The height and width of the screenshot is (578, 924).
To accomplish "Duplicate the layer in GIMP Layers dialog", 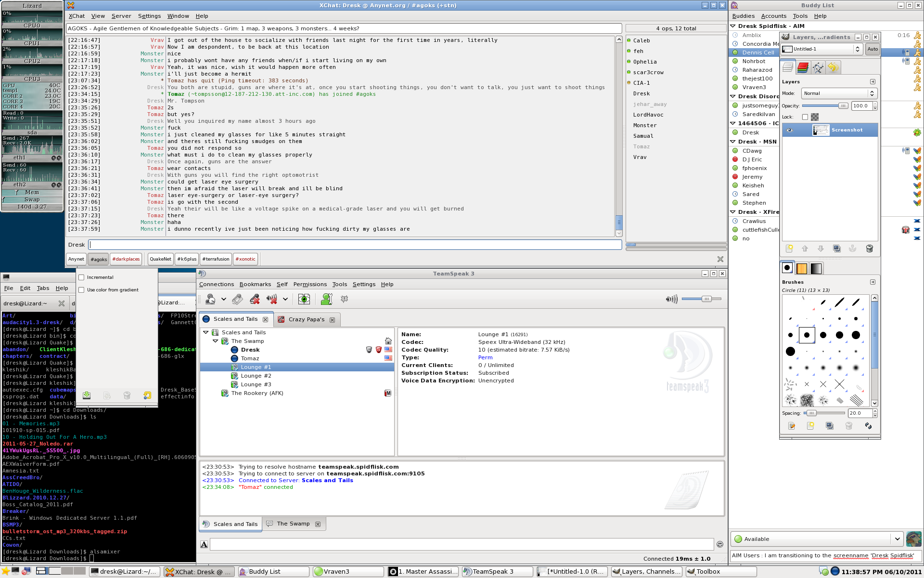I will point(837,249).
